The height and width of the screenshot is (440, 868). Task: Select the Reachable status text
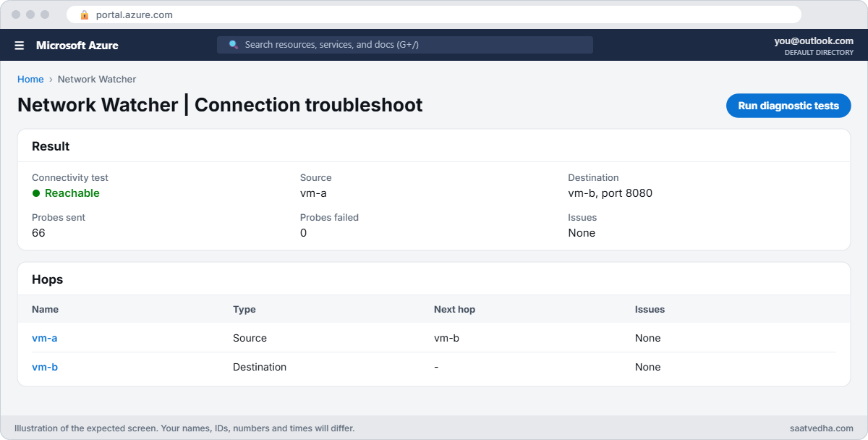(x=72, y=193)
